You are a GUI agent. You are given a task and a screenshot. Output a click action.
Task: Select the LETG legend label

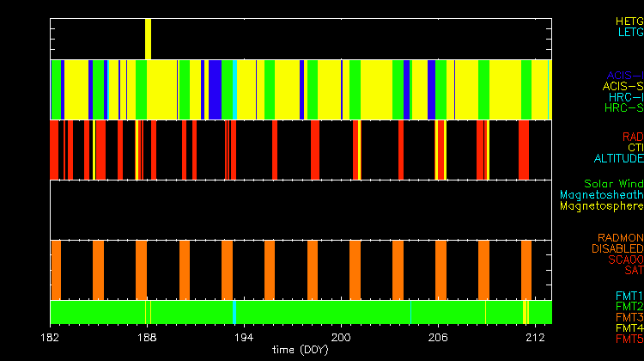click(x=629, y=33)
